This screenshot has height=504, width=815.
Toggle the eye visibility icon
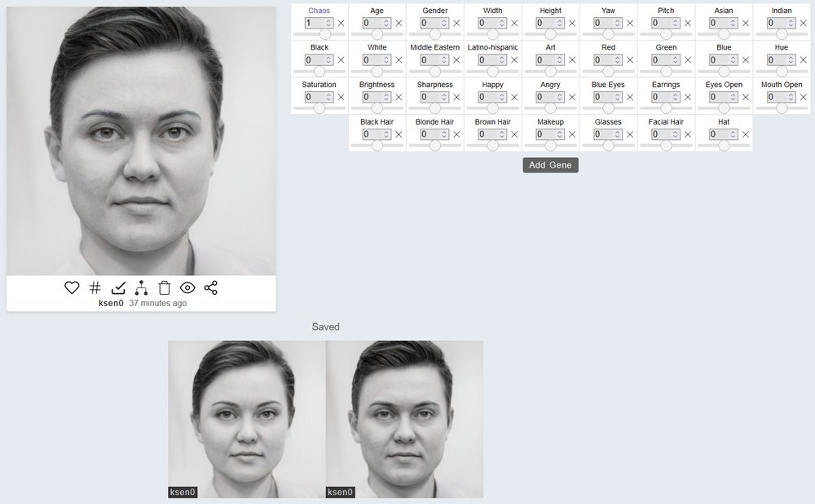(x=187, y=287)
